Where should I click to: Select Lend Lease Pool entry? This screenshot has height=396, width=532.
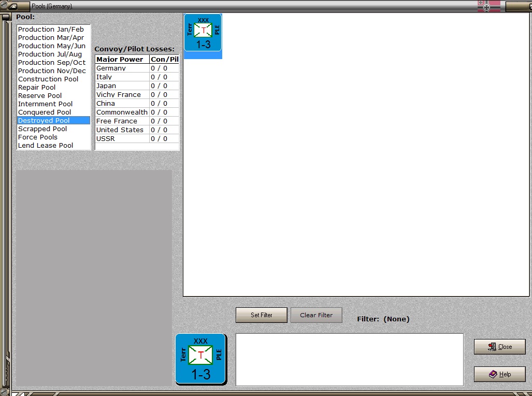pyautogui.click(x=46, y=145)
